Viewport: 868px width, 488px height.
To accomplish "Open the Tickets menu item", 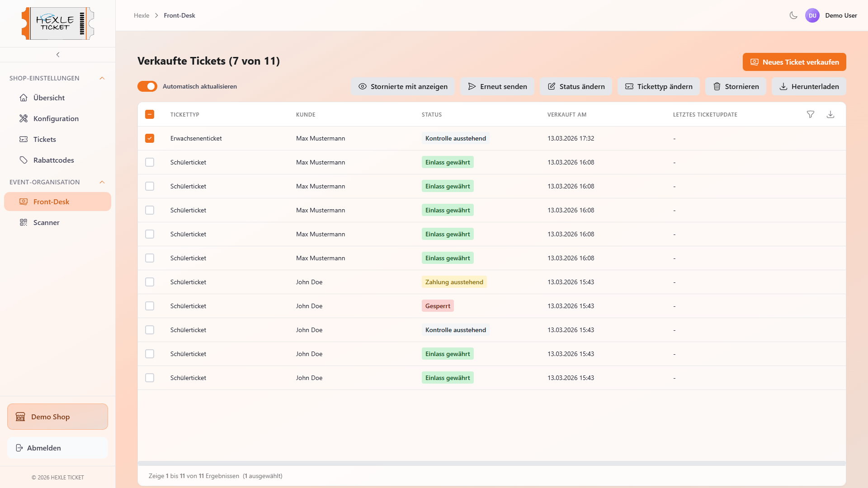I will point(44,139).
